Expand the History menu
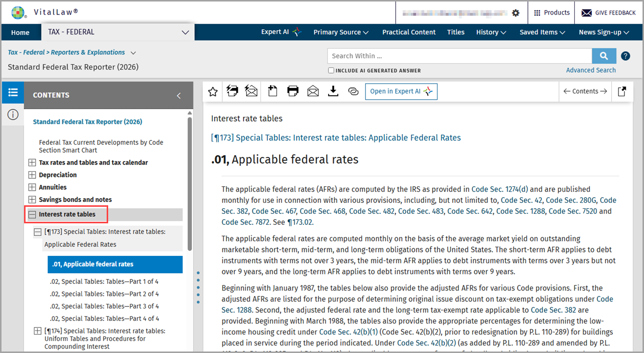The width and height of the screenshot is (644, 353). coord(491,32)
